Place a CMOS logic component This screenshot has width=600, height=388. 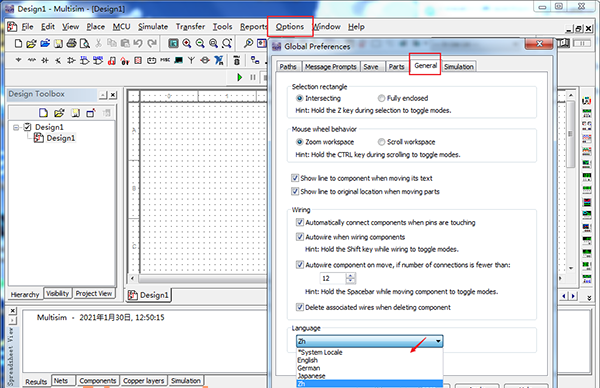pyautogui.click(x=98, y=60)
